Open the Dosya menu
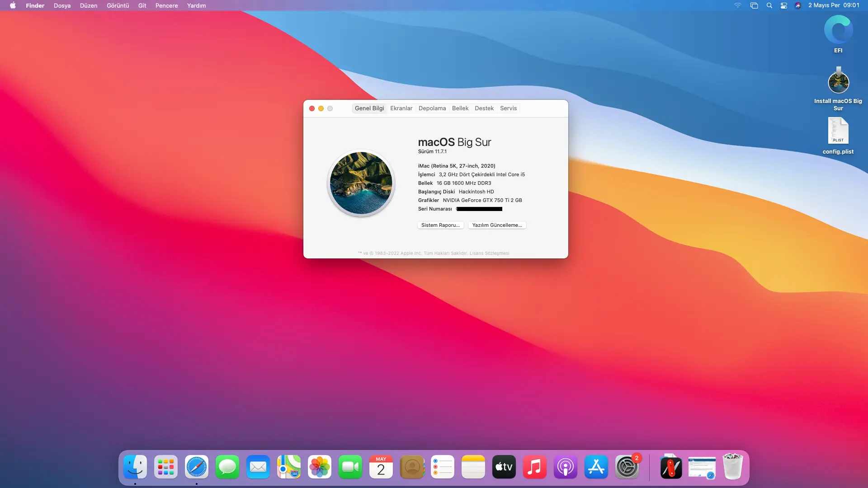The image size is (868, 488). coord(62,5)
